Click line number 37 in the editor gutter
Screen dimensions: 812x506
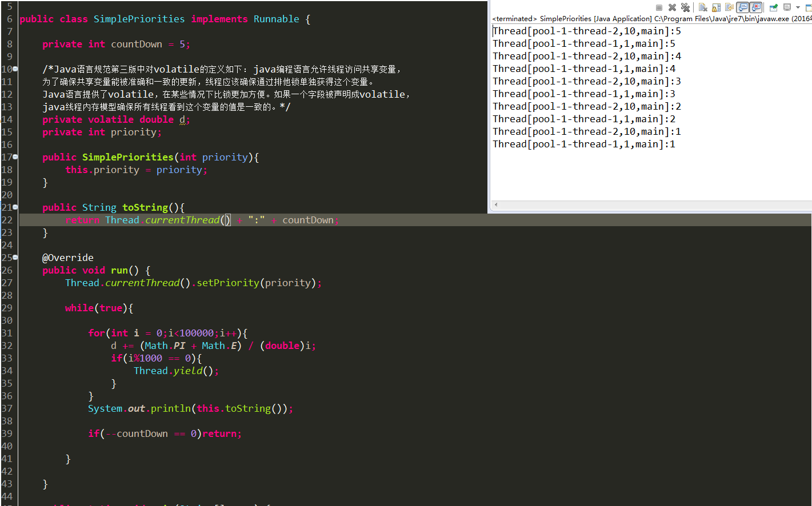click(7, 408)
